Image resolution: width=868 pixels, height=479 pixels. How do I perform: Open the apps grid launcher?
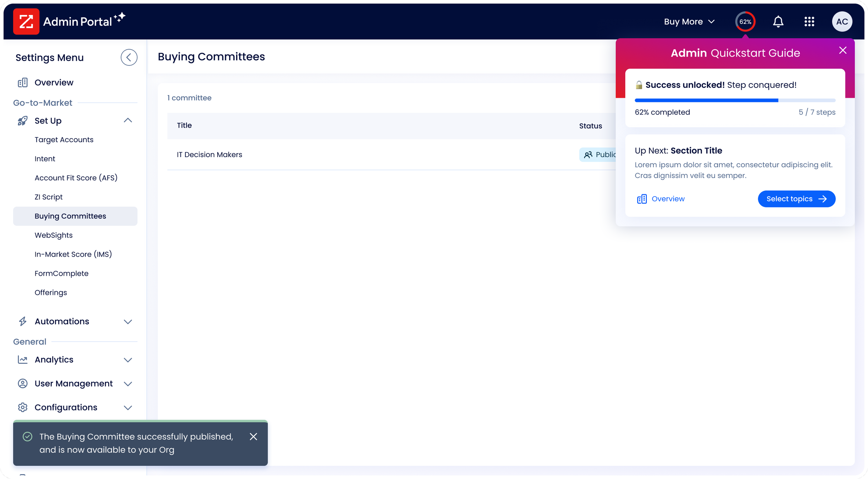[809, 22]
